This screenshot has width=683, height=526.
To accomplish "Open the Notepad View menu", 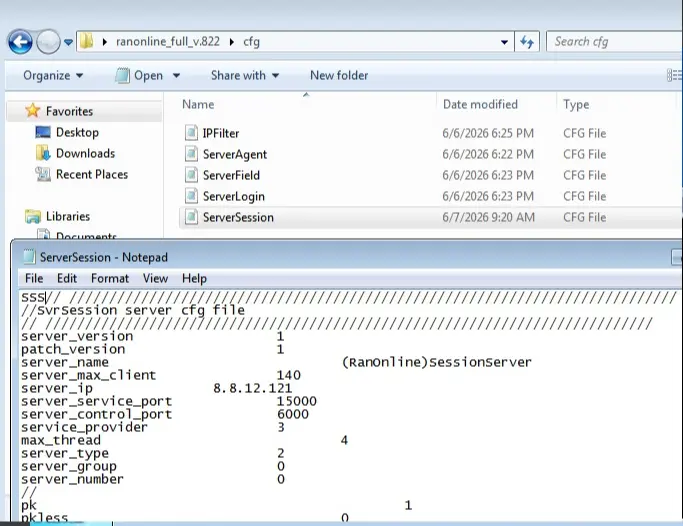I will pos(156,278).
